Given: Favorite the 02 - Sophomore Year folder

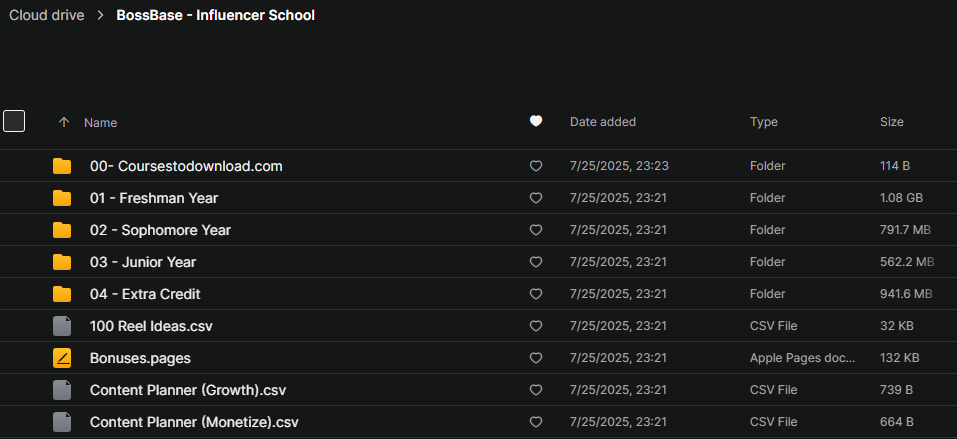Looking at the screenshot, I should [x=536, y=230].
